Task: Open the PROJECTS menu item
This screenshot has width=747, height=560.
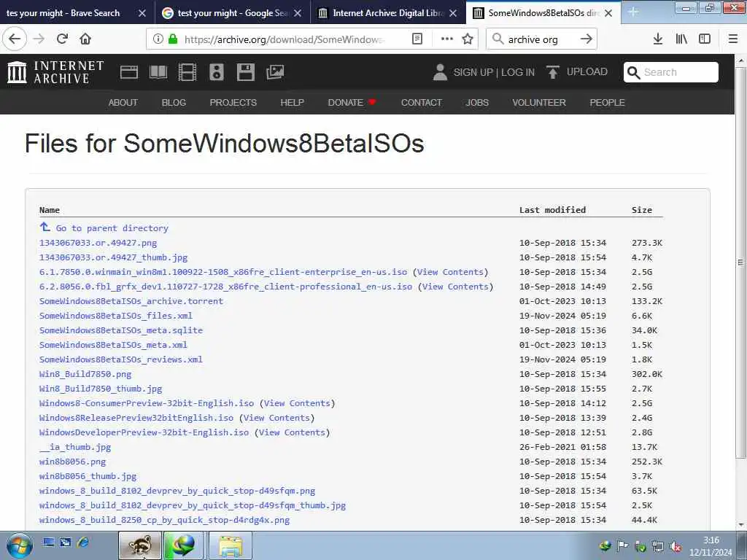Action: point(233,102)
